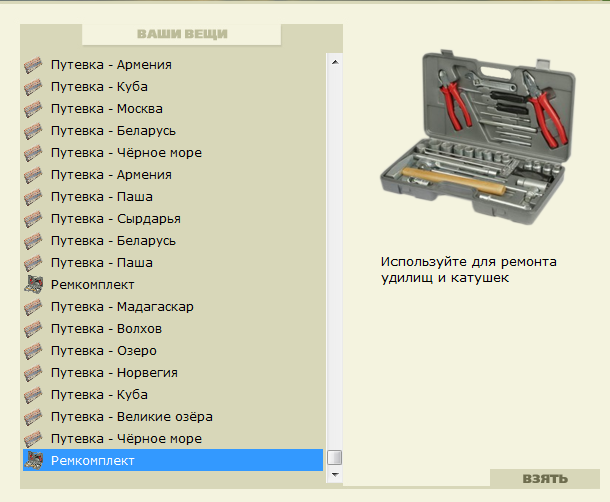The image size is (610, 502).
Task: Select Путевка - Озеро in the list
Action: pos(173,351)
